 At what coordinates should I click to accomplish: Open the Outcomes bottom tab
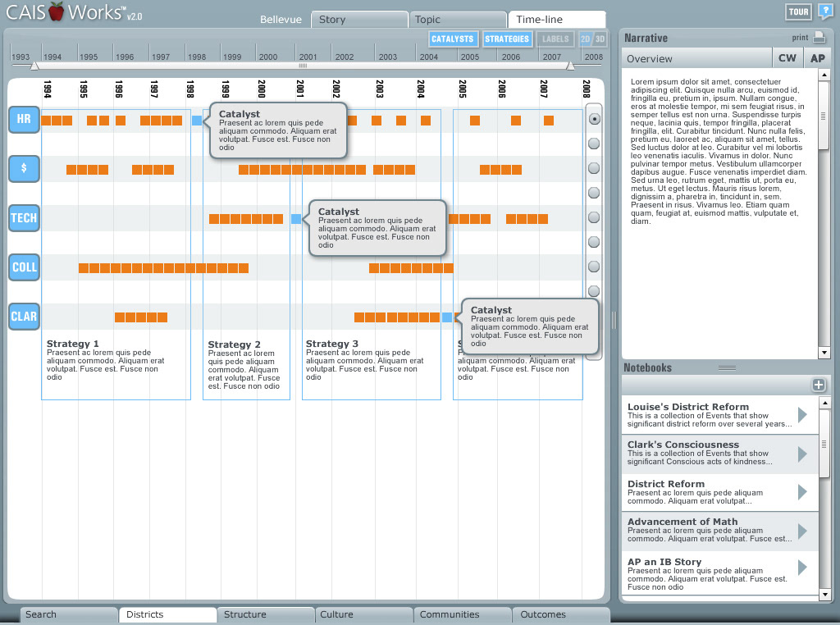point(561,615)
